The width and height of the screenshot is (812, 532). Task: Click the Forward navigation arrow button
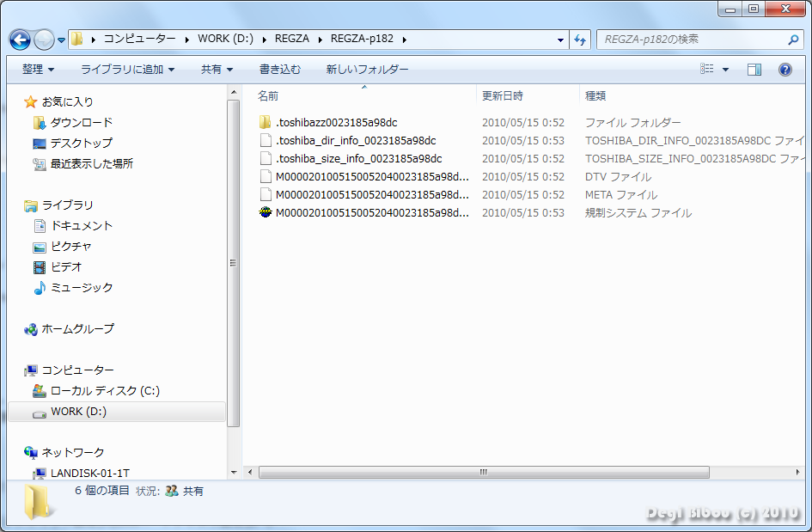[x=44, y=40]
